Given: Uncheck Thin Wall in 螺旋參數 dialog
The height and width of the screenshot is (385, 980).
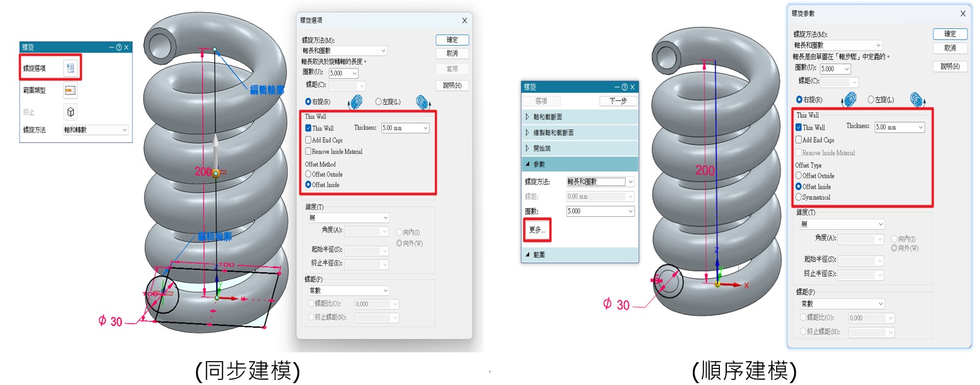Looking at the screenshot, I should [x=798, y=128].
